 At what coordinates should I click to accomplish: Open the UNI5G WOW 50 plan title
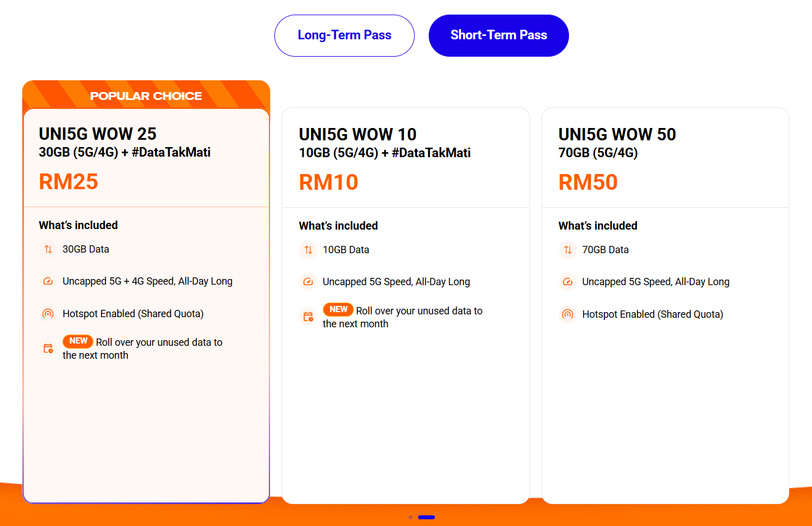point(617,134)
